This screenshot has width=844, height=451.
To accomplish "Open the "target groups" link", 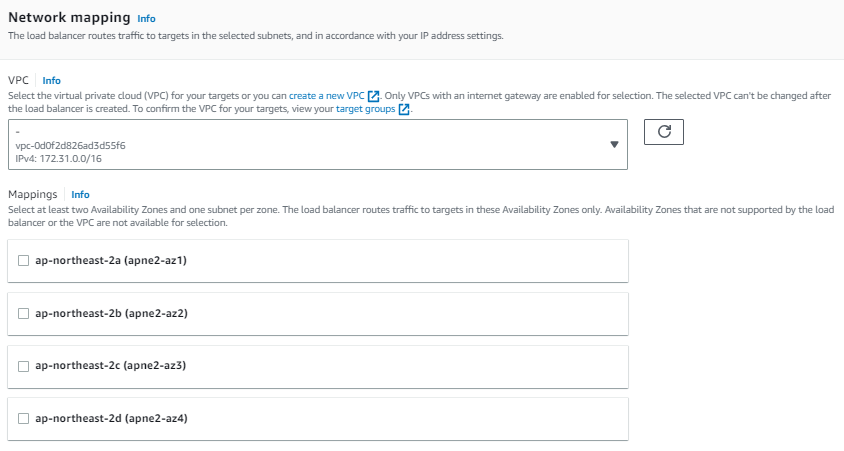I will coord(365,109).
